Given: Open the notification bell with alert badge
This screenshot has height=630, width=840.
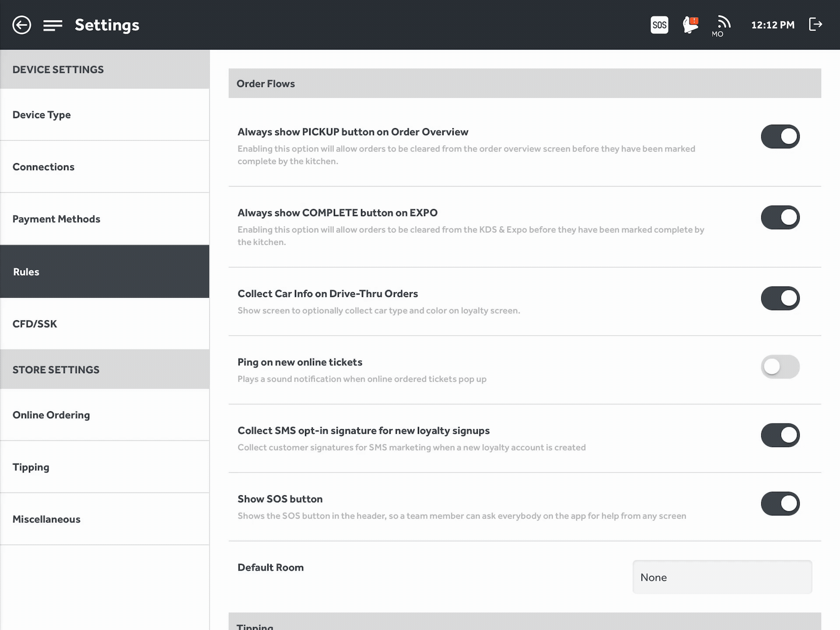Looking at the screenshot, I should (691, 25).
